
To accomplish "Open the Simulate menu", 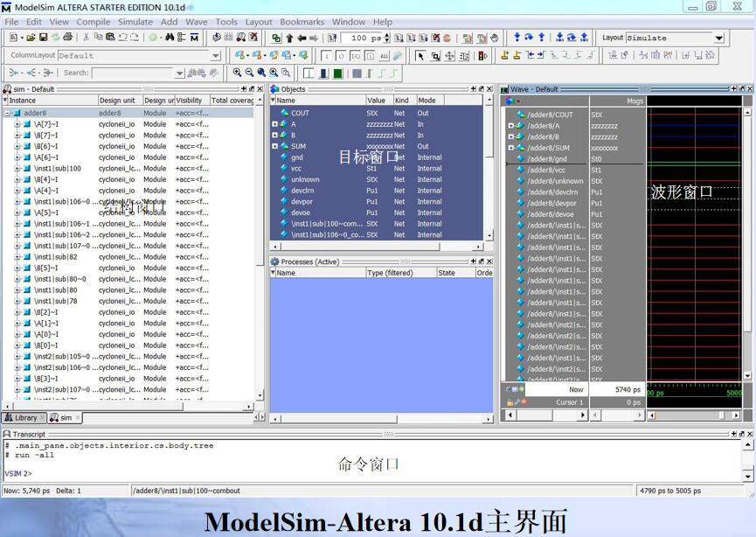I will point(135,22).
